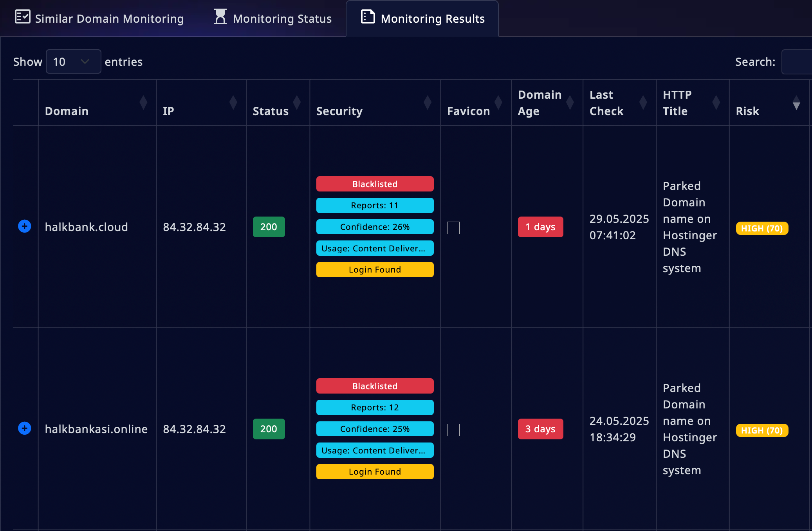812x531 pixels.
Task: Click the last check 29.05.2025 07:41:02
Action: (x=619, y=227)
